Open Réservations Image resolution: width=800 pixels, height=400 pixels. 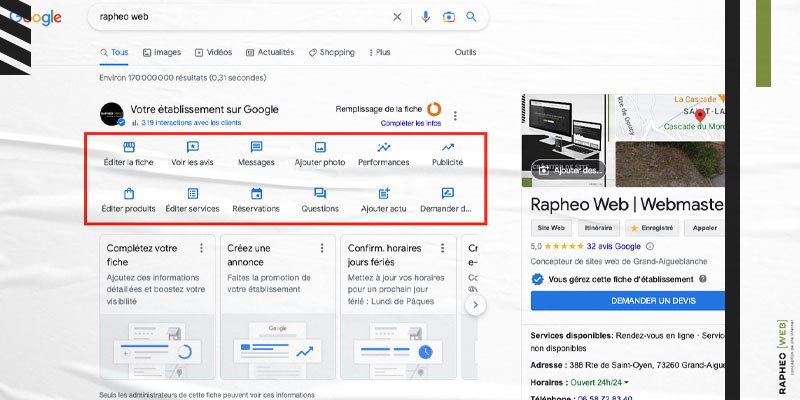point(256,201)
